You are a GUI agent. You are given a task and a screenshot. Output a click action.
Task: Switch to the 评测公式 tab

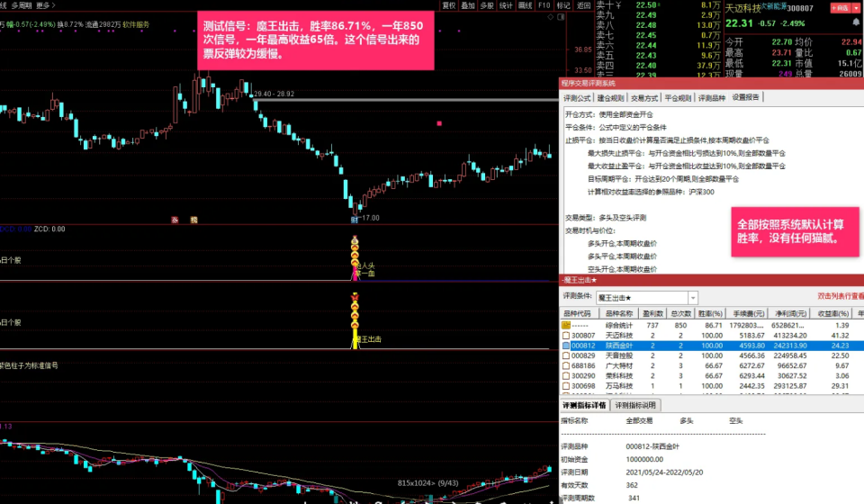tap(577, 97)
